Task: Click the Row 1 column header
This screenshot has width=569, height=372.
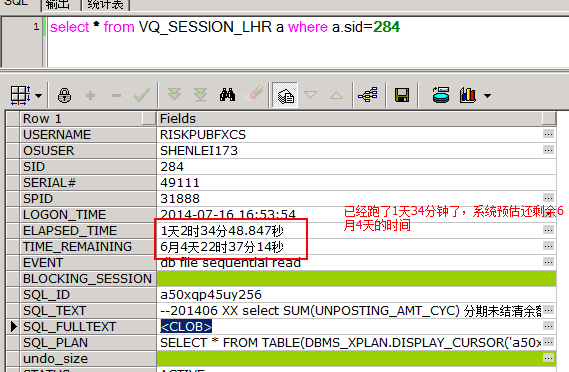Action: 88,119
